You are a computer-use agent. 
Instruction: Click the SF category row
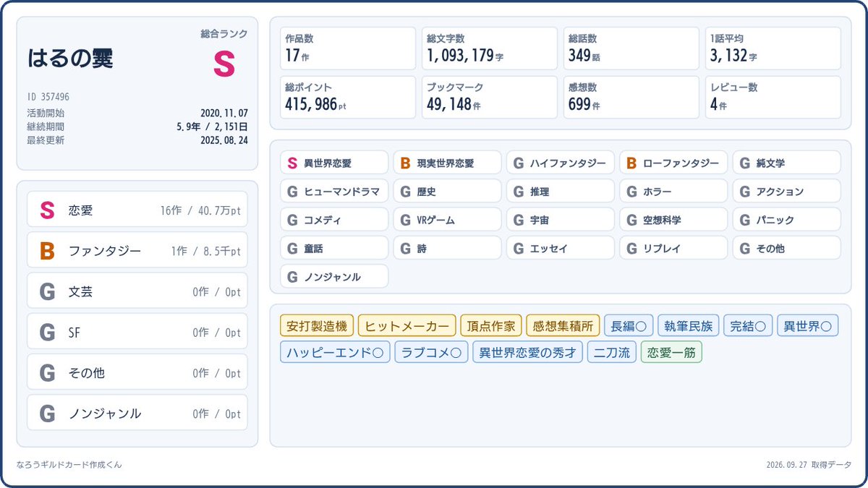pyautogui.click(x=137, y=333)
